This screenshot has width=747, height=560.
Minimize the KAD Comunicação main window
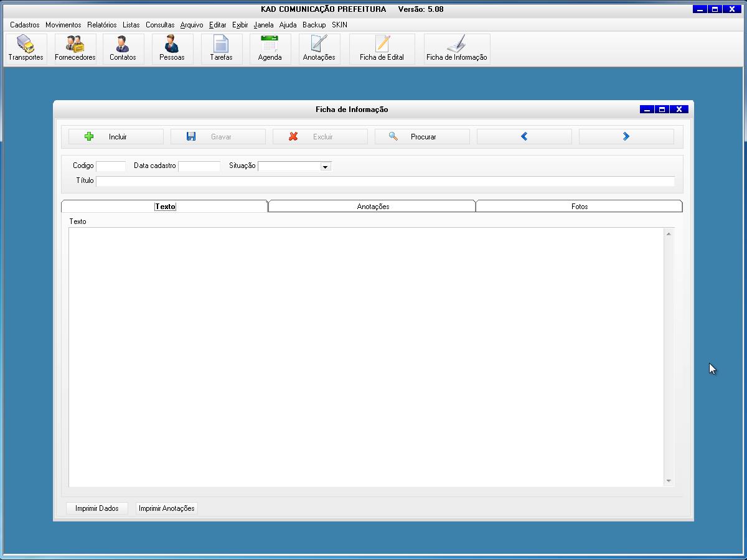tap(700, 9)
